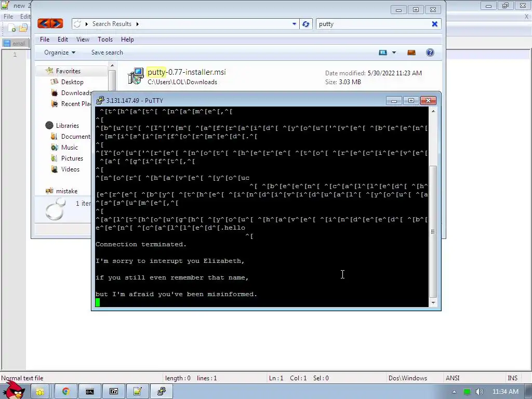Switch to PuTTY from the taskbar
532x399 pixels.
coord(162,392)
